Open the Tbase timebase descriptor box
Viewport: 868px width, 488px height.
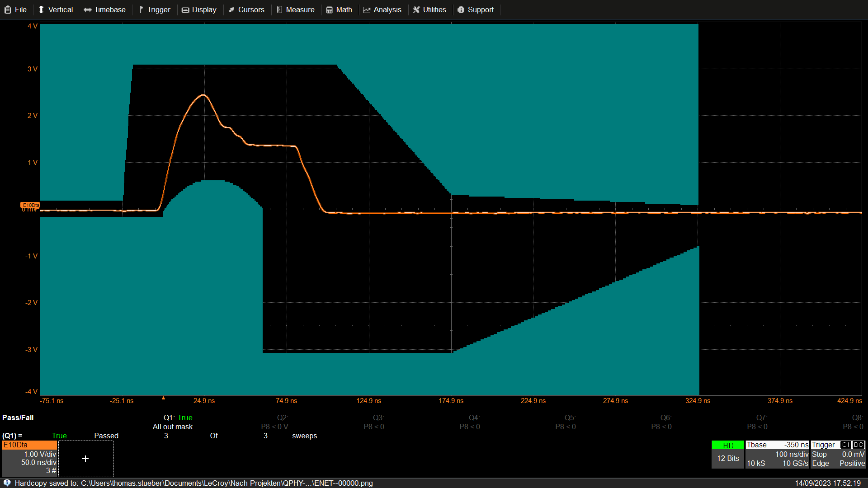coord(777,454)
